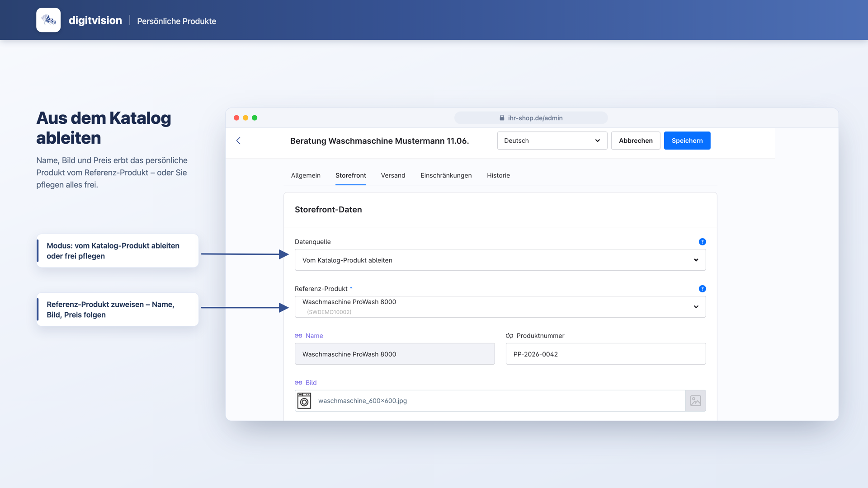This screenshot has height=488, width=868.
Task: Open help icon next to Datenquelle
Action: 702,242
